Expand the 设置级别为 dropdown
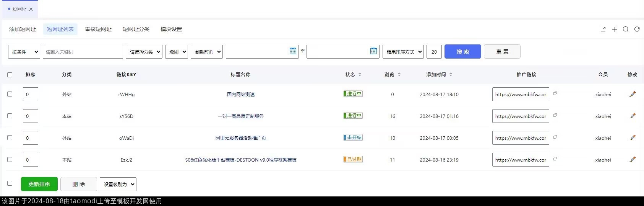This screenshot has height=206, width=644. tap(118, 184)
